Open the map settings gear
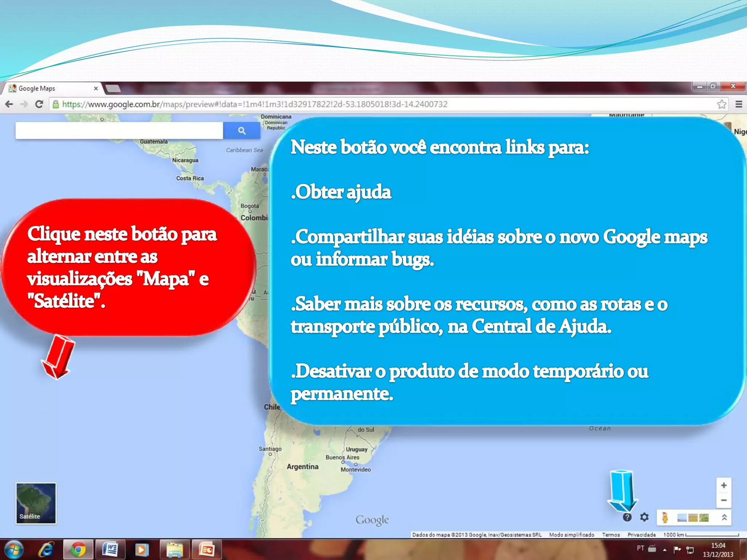Viewport: 747px width, 560px height. [645, 517]
